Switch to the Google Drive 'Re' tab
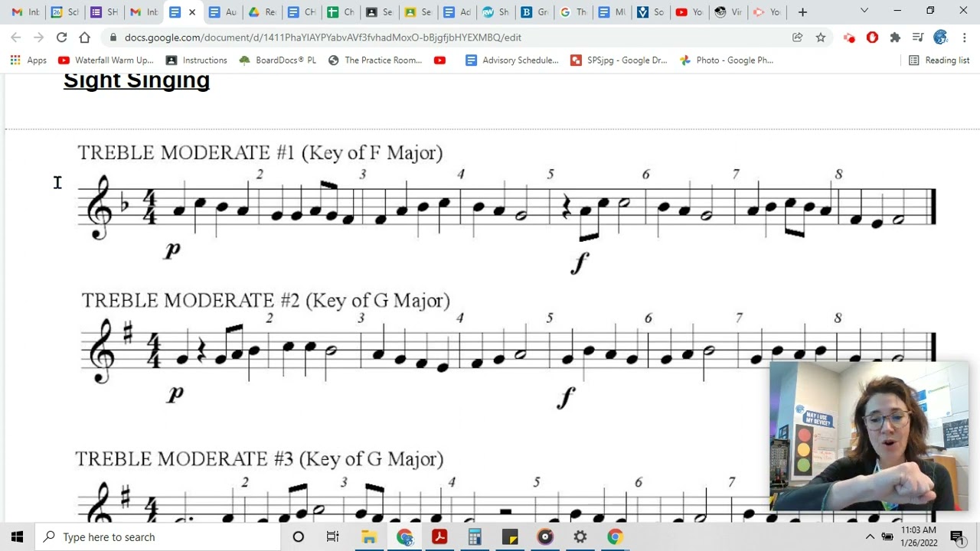The image size is (980, 551). (262, 11)
